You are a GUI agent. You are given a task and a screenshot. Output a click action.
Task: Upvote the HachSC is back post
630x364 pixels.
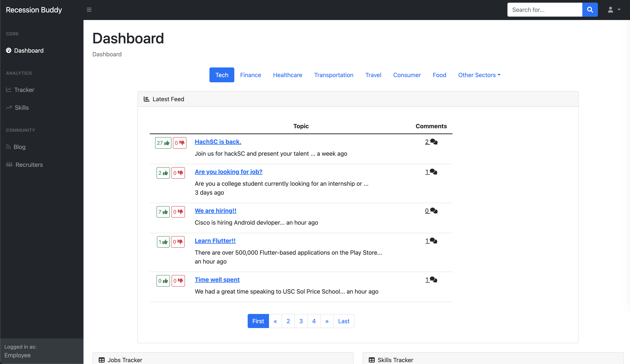(x=163, y=143)
